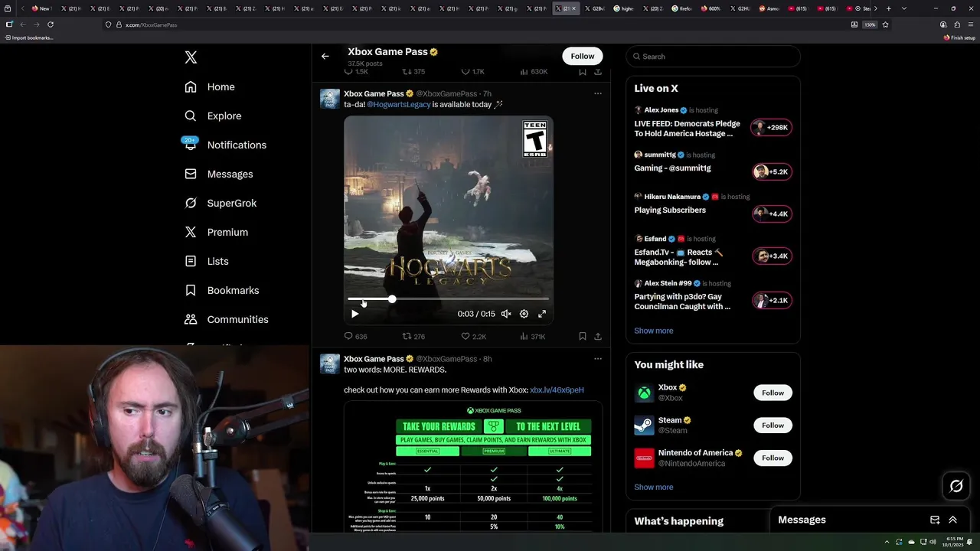Open the Xbox profile avatar
The width and height of the screenshot is (980, 551).
click(645, 393)
